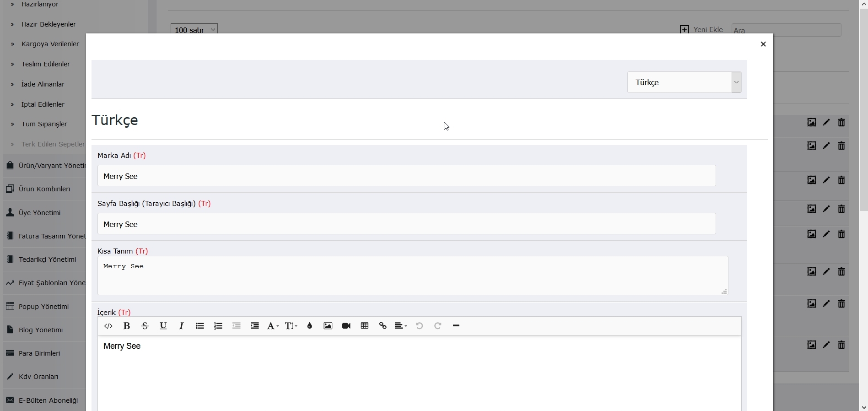The image size is (868, 411).
Task: Insert a hyperlink in the editor
Action: click(x=383, y=326)
